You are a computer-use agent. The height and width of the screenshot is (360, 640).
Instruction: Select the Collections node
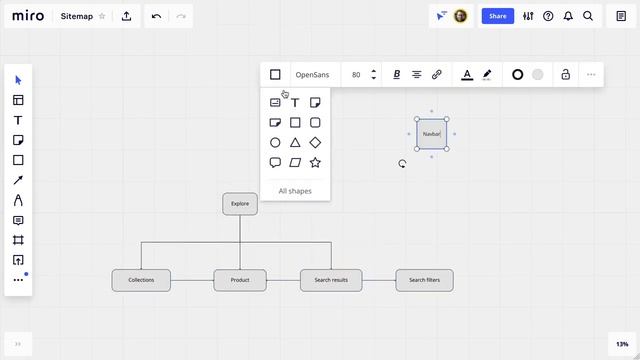pyautogui.click(x=141, y=280)
